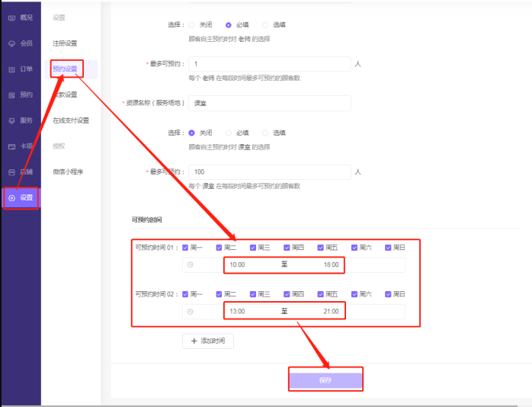
Task: Click the 可预约时间 section heading
Action: pos(147,220)
